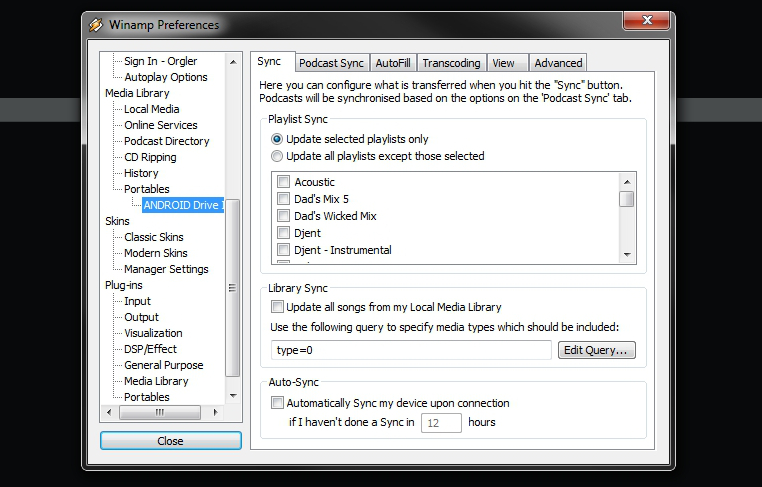Select Media Library under Plug-ins
This screenshot has height=487, width=762.
(x=156, y=382)
